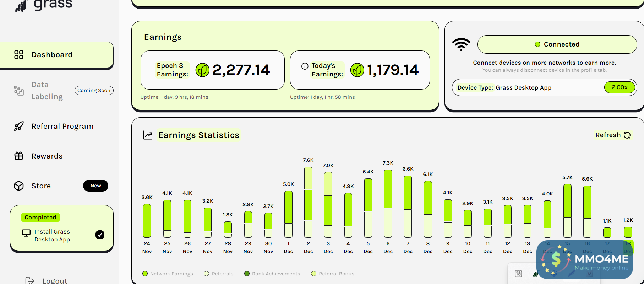This screenshot has width=644, height=284.
Task: Click the 5 Dec 6.4K bar
Action: tap(368, 208)
